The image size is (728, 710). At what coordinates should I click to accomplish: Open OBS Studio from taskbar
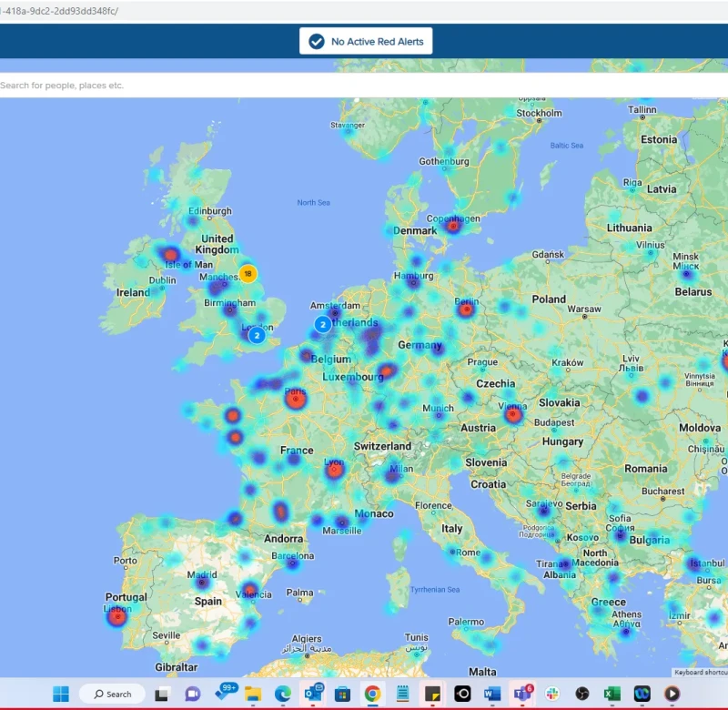click(x=582, y=694)
